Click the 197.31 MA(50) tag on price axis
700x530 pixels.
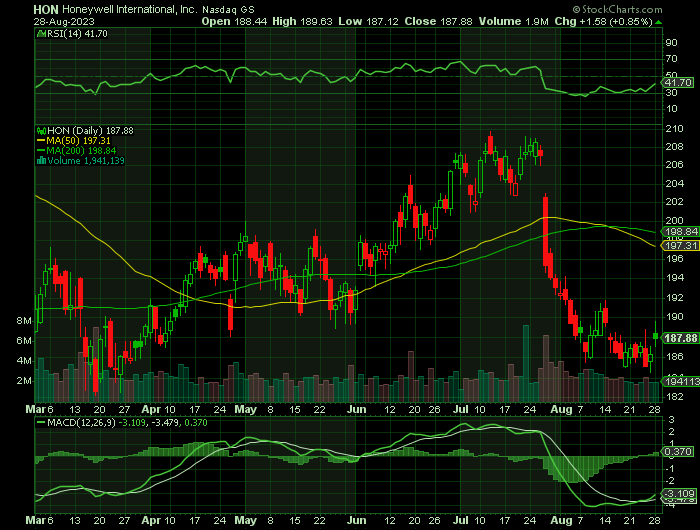[681, 246]
